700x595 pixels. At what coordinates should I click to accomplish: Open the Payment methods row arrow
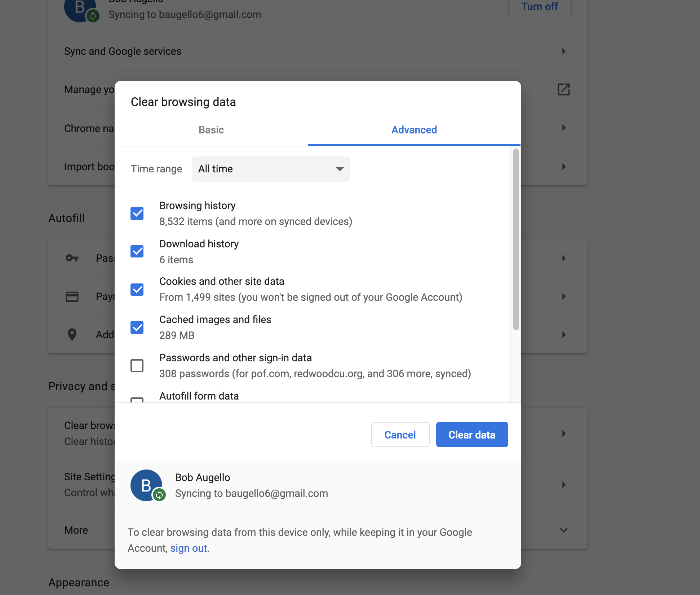[564, 296]
